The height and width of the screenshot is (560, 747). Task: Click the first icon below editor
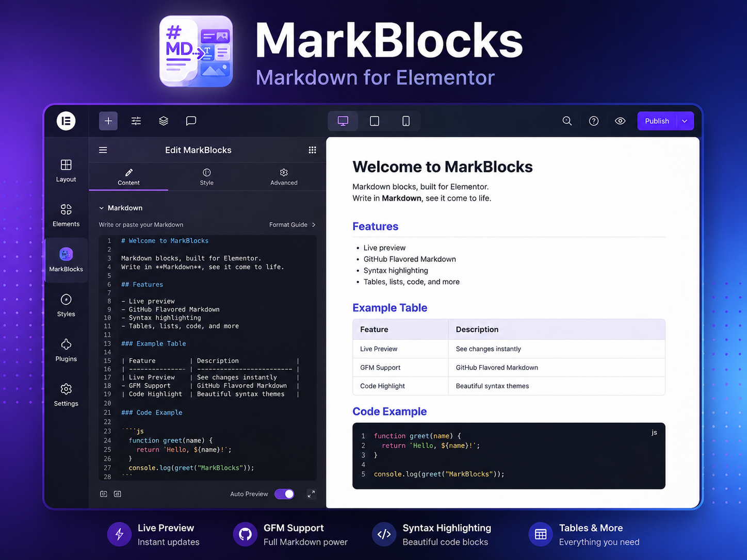click(x=104, y=494)
